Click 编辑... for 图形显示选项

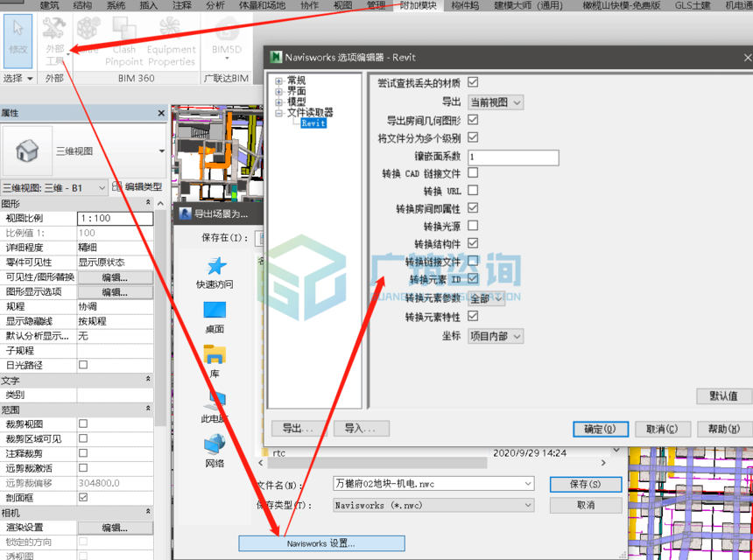116,292
